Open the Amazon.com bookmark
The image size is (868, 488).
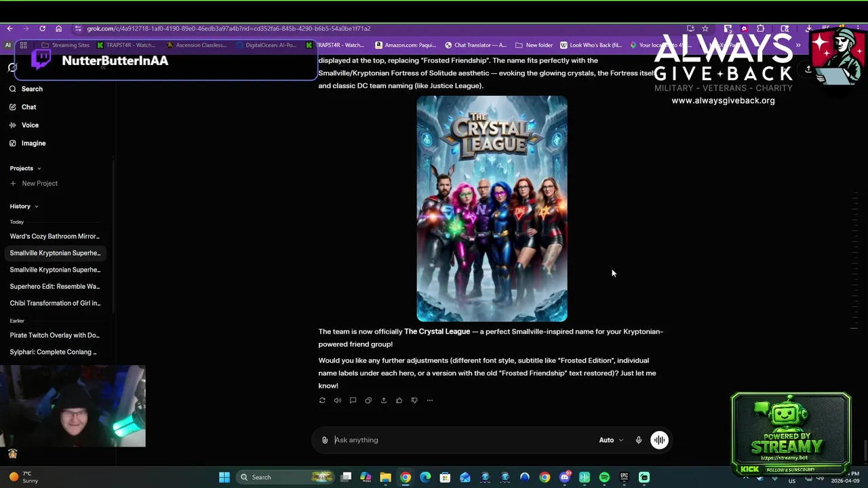pos(406,45)
